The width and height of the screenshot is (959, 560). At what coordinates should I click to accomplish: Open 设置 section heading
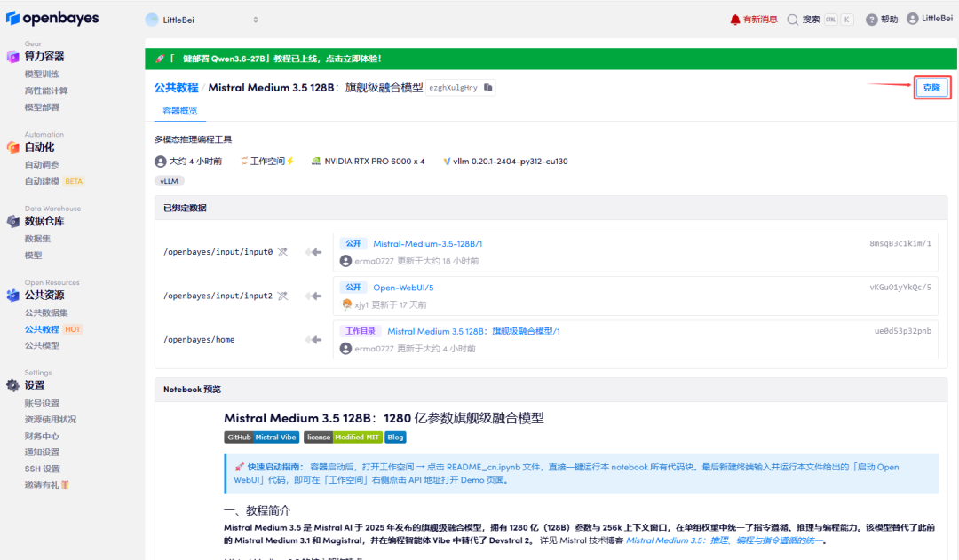coord(35,385)
